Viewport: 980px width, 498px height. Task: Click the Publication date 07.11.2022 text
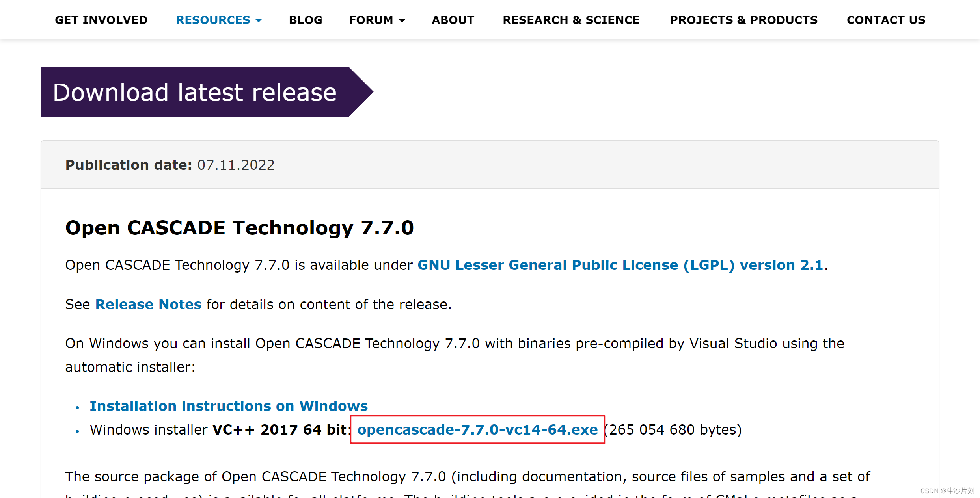[x=170, y=165]
